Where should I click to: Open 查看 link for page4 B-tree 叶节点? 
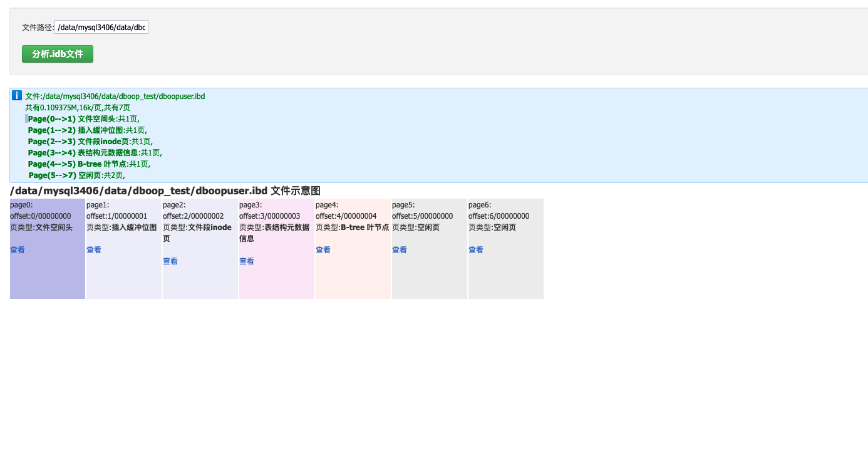323,250
